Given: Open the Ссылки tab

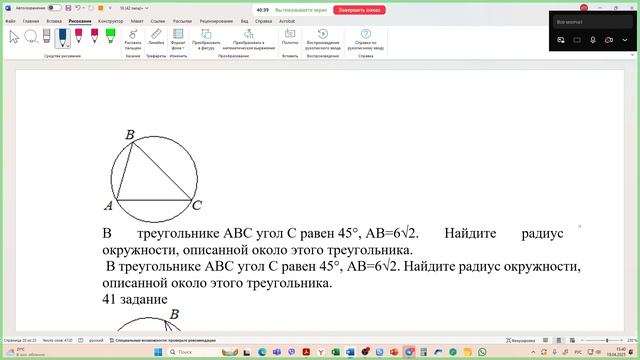Looking at the screenshot, I should pyautogui.click(x=158, y=21).
